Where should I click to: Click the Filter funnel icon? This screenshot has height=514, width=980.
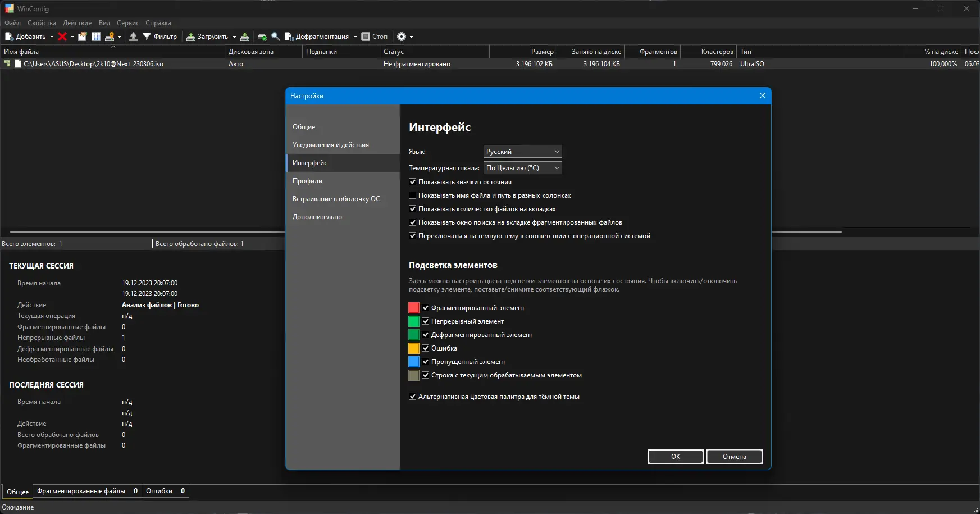pos(147,37)
